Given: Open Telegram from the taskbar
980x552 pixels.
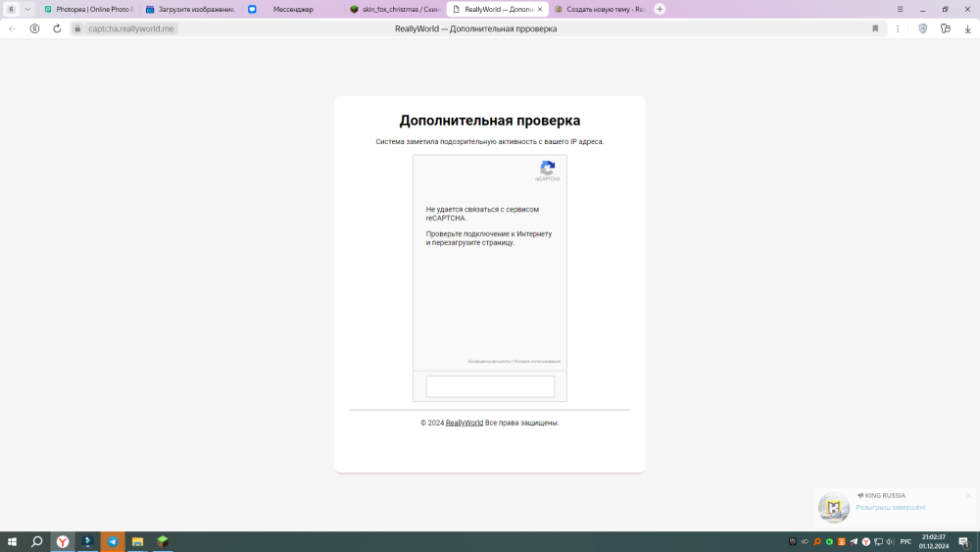Looking at the screenshot, I should pyautogui.click(x=113, y=541).
